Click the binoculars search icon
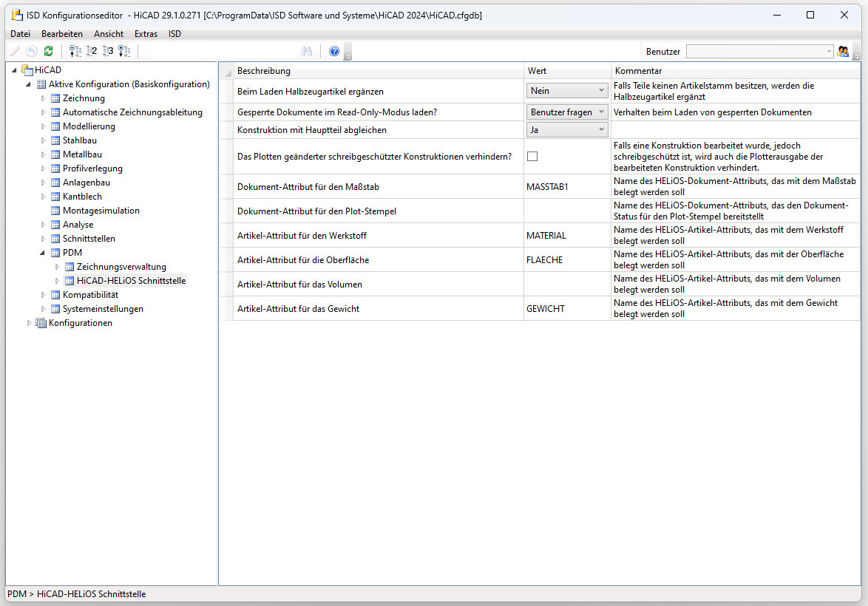Screen dimensions: 868x606 [307, 51]
